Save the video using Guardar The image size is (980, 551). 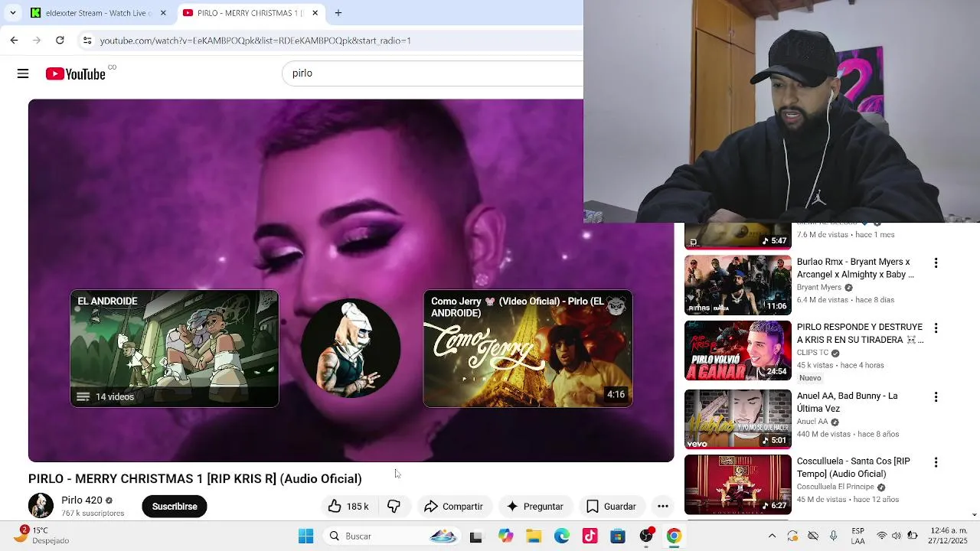click(611, 507)
